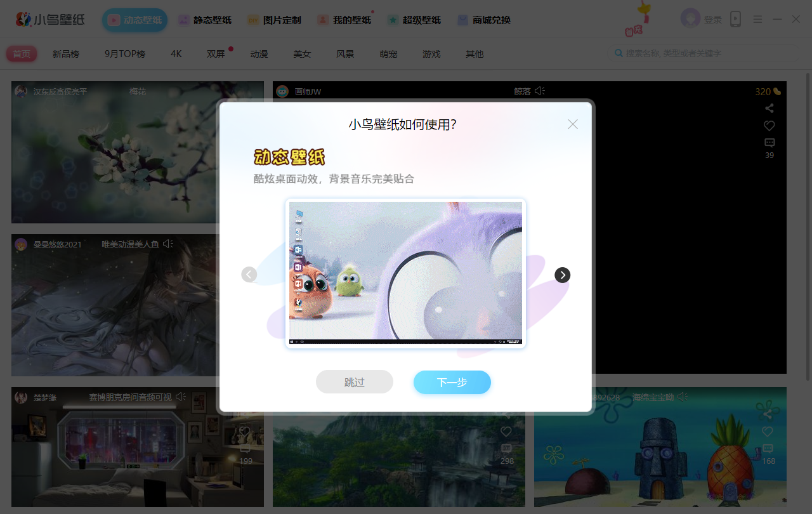Open comments on 鲸落 wallpaper
Screen dimensions: 812x514
tap(769, 143)
